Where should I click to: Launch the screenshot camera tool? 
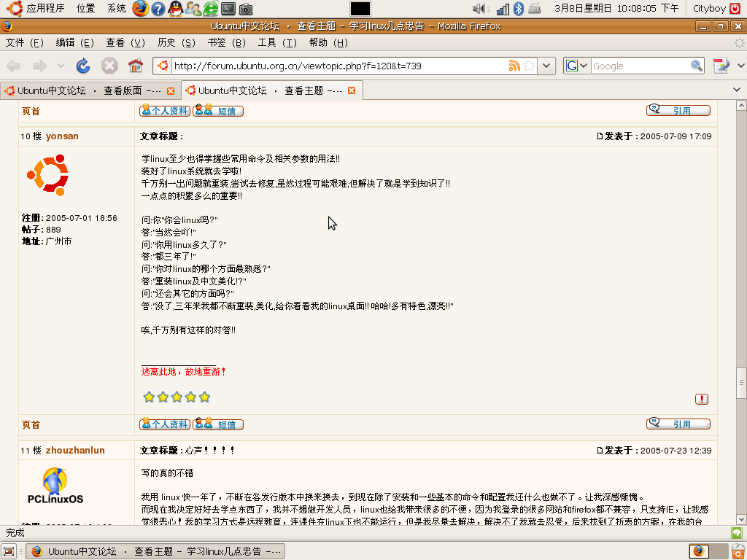[x=246, y=9]
